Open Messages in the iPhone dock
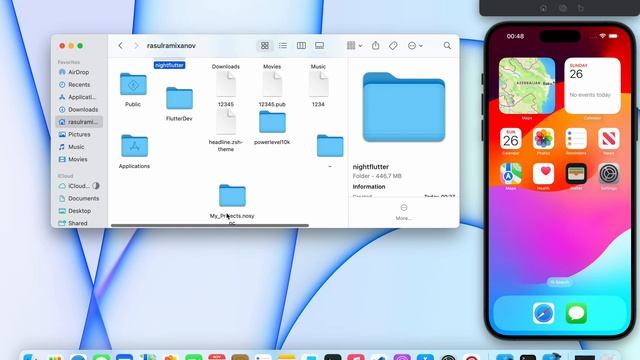Image resolution: width=640 pixels, height=360 pixels. [576, 313]
